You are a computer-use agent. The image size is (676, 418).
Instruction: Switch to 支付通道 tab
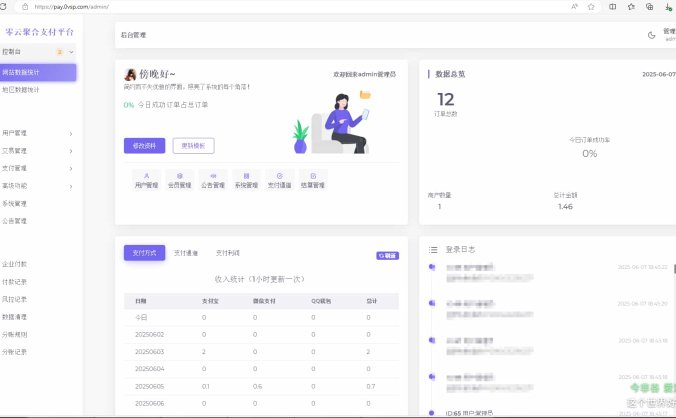(x=186, y=253)
